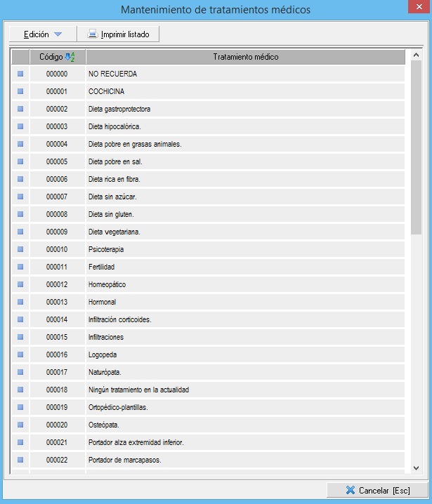Select the blue marker for row 000022
This screenshot has width=432, height=504.
[x=20, y=460]
